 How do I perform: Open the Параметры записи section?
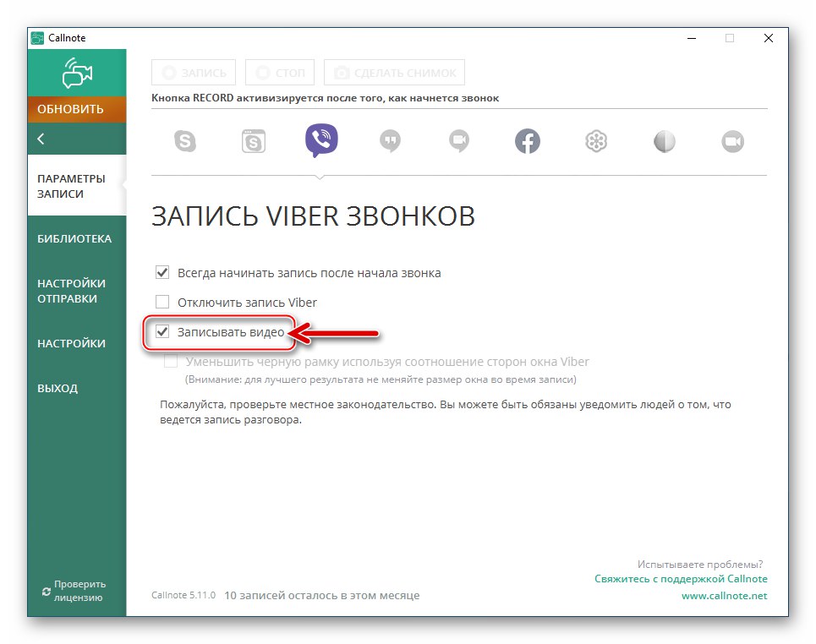[77, 186]
